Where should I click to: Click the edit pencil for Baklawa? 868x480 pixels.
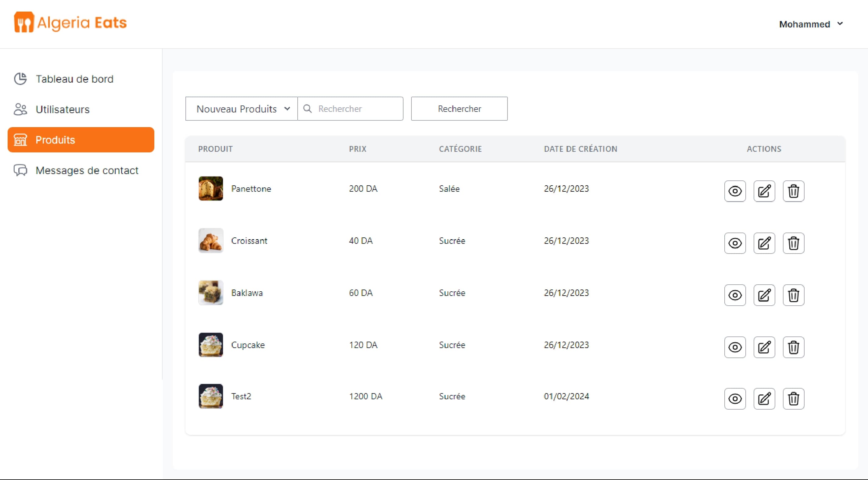pos(764,295)
